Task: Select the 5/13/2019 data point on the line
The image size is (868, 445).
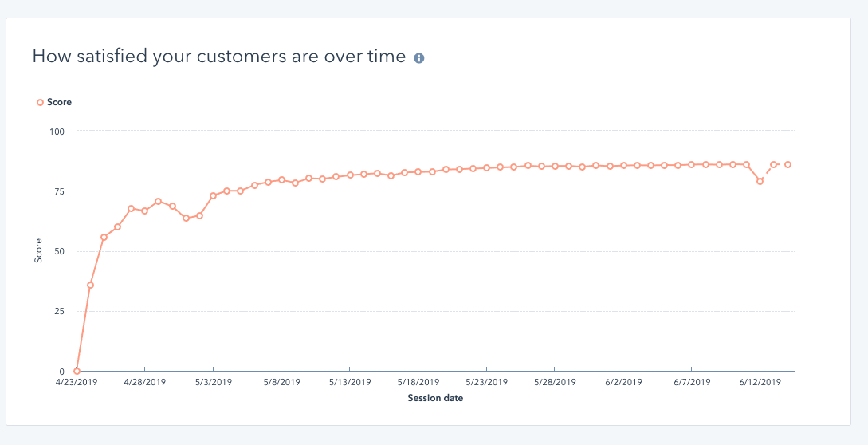Action: pyautogui.click(x=350, y=175)
